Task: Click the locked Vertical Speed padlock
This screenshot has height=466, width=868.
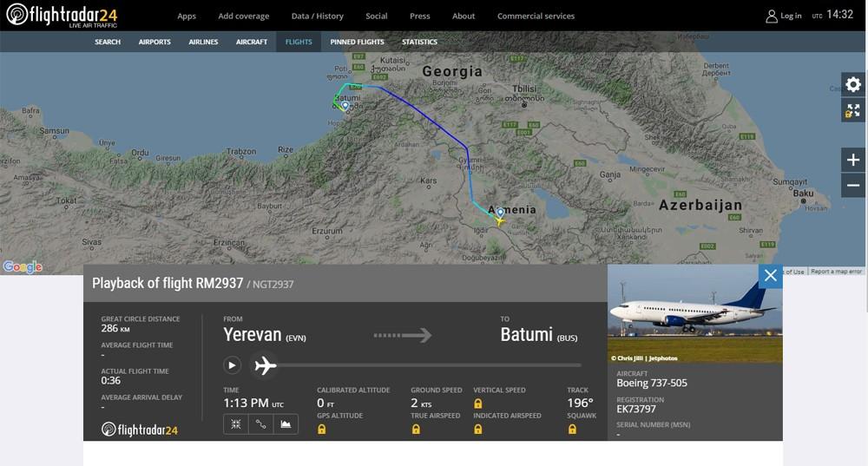Action: pos(478,404)
